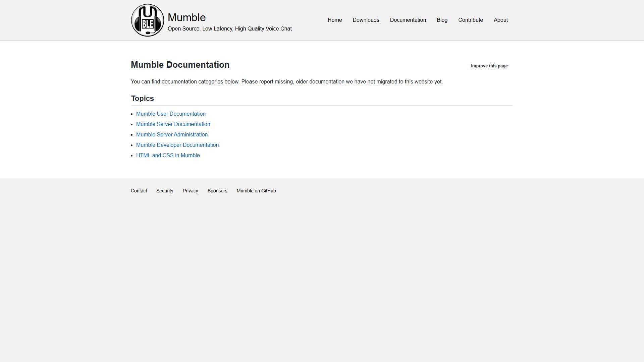
Task: Open Mumble Server Documentation link
Action: [173, 124]
